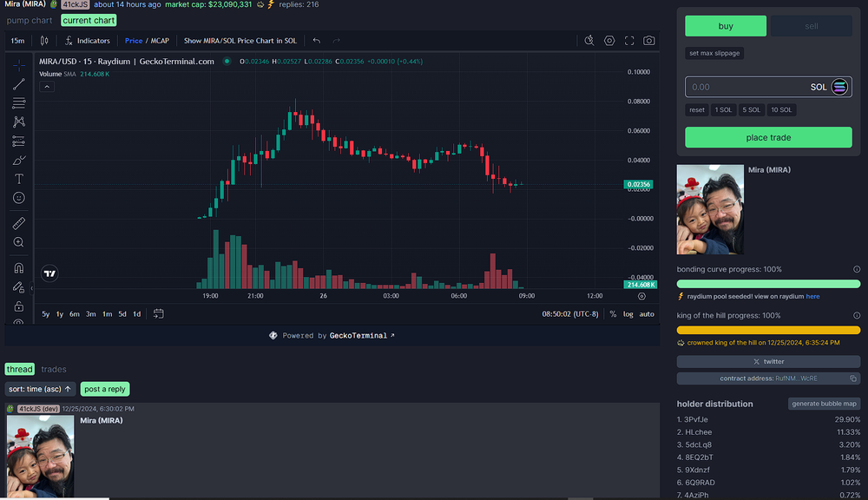Set amount to 5 SOL
This screenshot has width=868, height=500.
click(x=751, y=109)
